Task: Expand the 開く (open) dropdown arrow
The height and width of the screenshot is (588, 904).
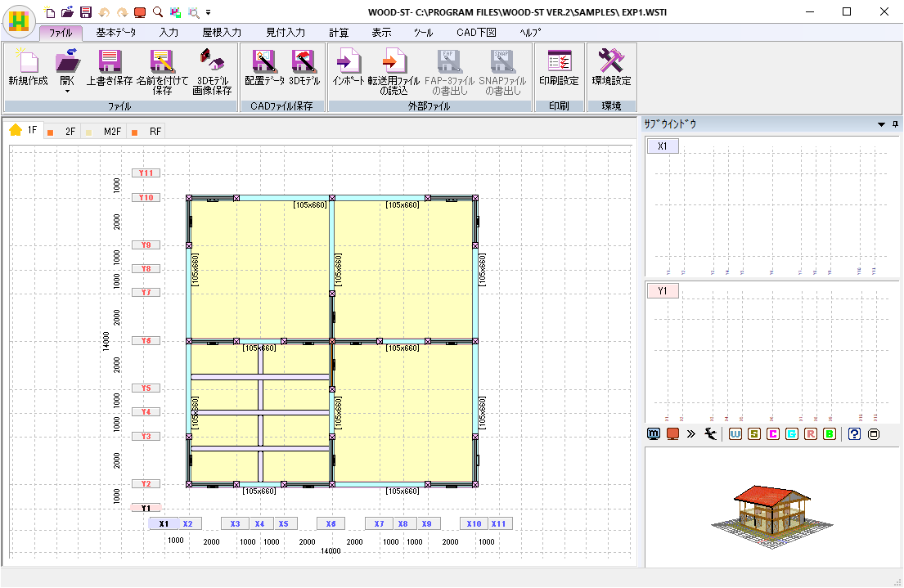Action: pos(68,91)
